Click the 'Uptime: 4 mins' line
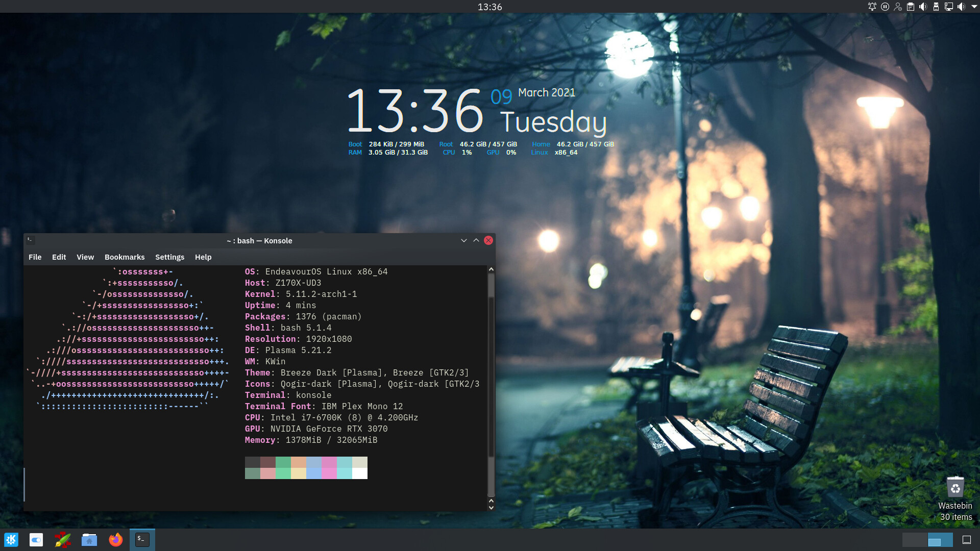 coord(281,306)
